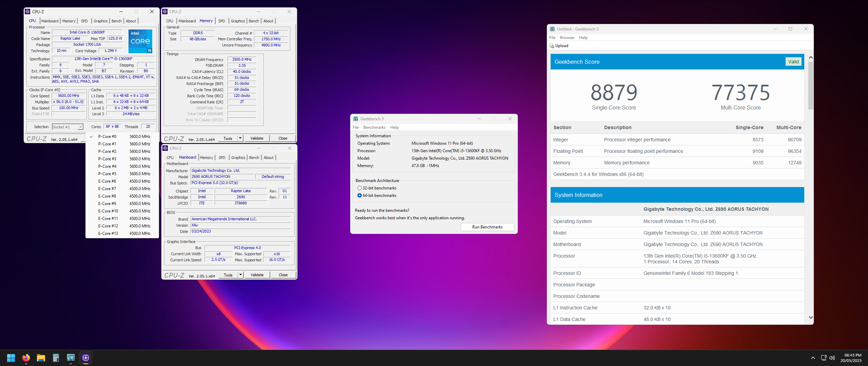868x366 pixels.
Task: Open the volume tray icon
Action: (x=832, y=358)
